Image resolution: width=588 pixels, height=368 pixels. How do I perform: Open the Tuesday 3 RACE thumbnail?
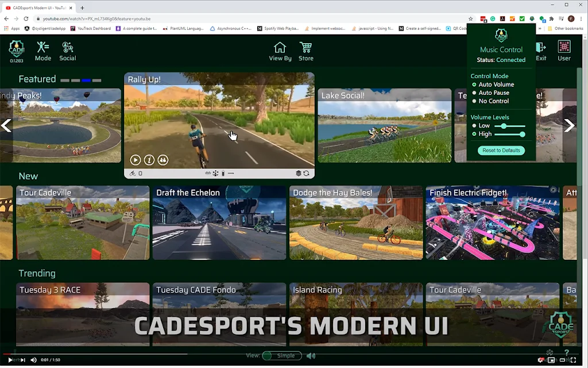coord(83,315)
